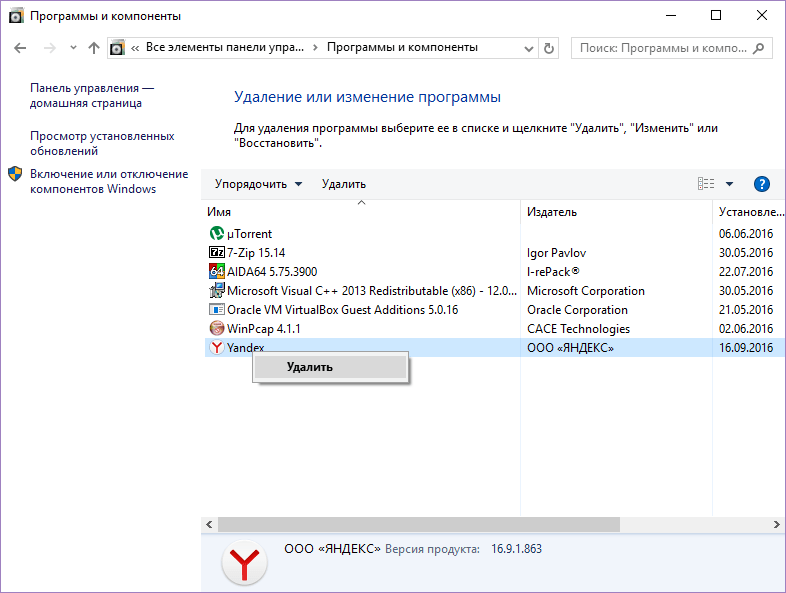
Task: Click the AIDA64 program icon
Action: coord(217,271)
